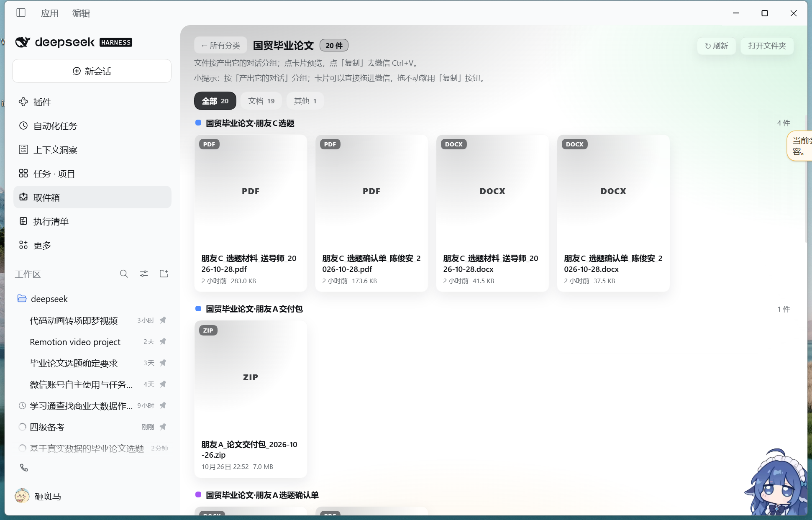Open 朋友C_选题确认单_陈俊安 PDF card
This screenshot has height=520, width=812.
[x=371, y=213]
